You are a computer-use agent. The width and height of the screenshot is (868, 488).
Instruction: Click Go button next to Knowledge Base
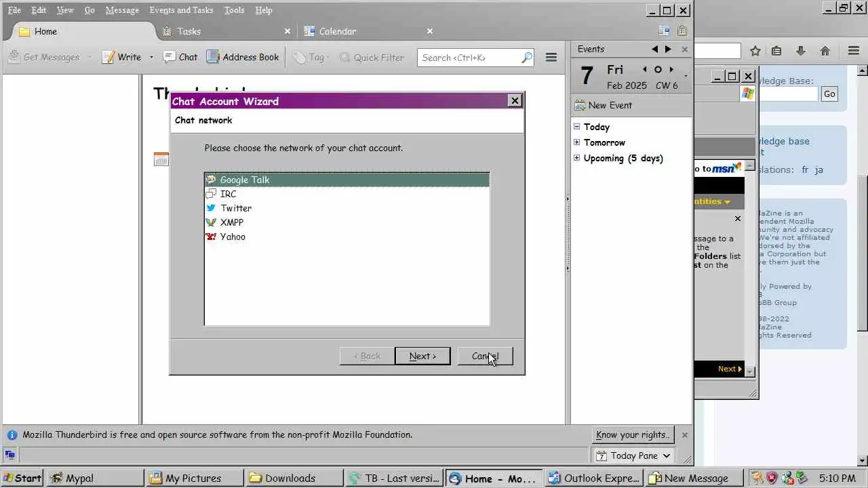829,94
